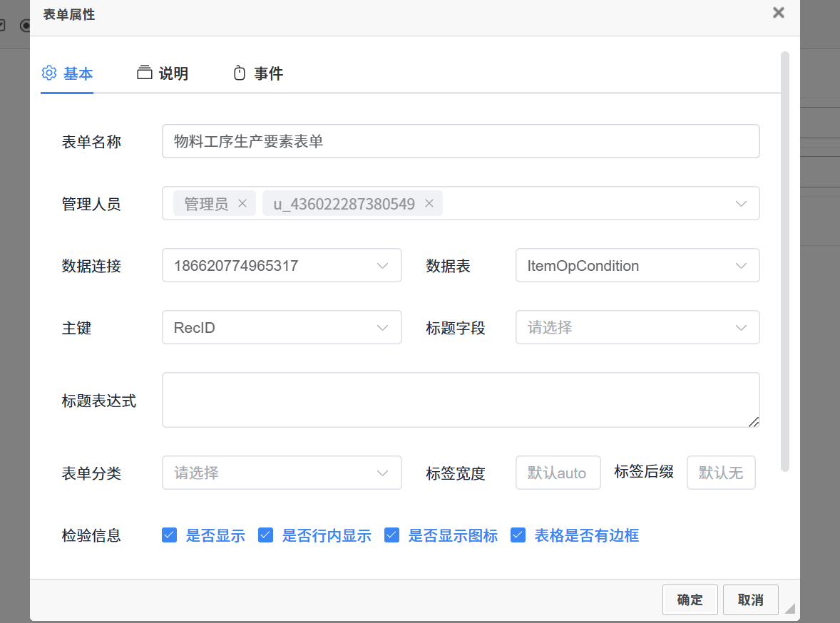The height and width of the screenshot is (623, 840).
Task: Click the textarea resize grip of 标题表达式
Action: coord(754,421)
